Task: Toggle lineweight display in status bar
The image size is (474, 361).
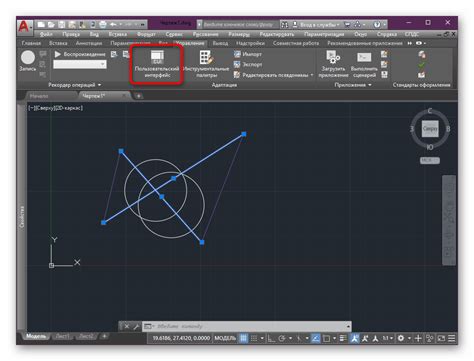Action: pyautogui.click(x=343, y=338)
